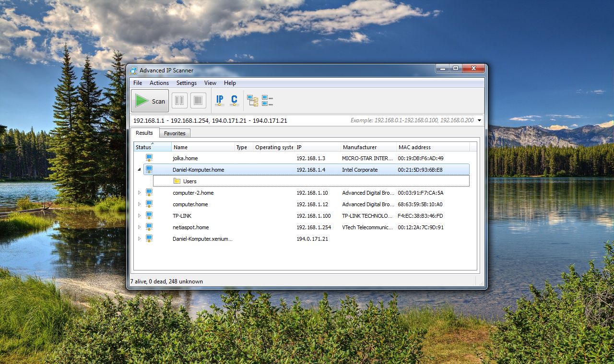Image resolution: width=614 pixels, height=364 pixels.
Task: Expand the TP-LINK row
Action: [139, 215]
